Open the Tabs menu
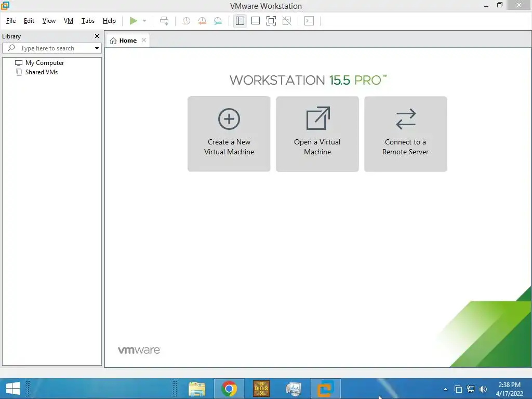The width and height of the screenshot is (532, 399). tap(88, 21)
